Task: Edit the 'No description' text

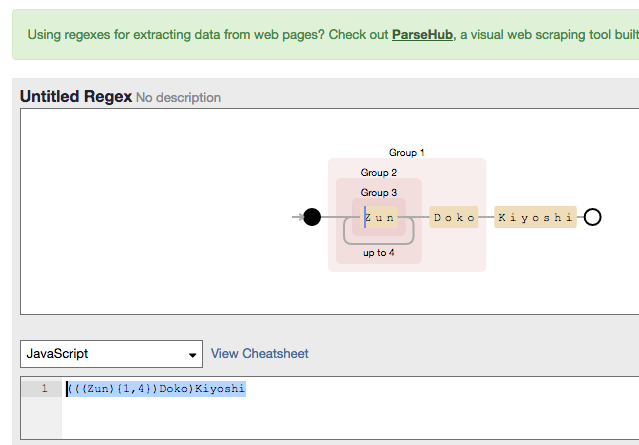Action: pos(178,98)
